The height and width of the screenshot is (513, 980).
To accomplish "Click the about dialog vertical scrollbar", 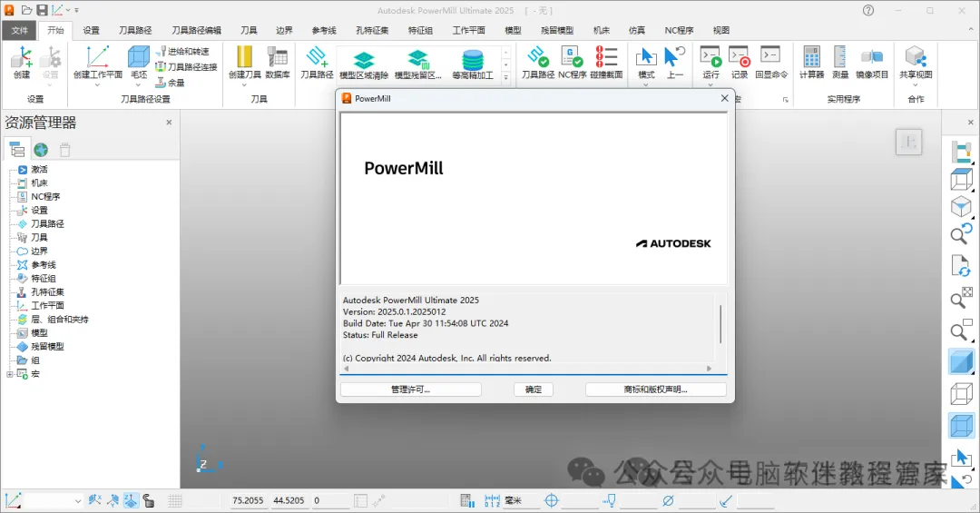I will tap(720, 323).
